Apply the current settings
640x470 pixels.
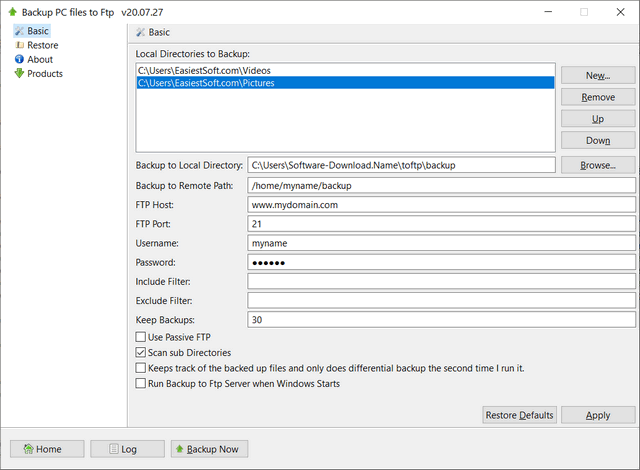coord(598,415)
